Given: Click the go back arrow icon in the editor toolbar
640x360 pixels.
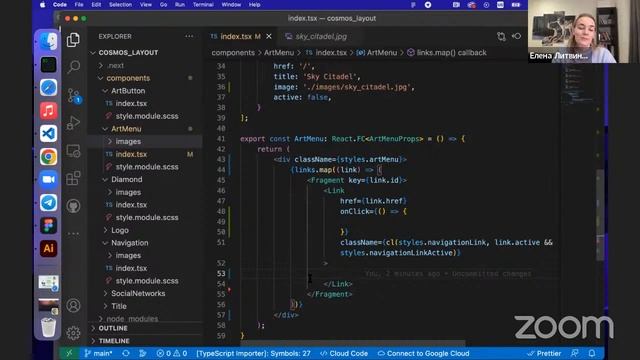Looking at the screenshot, I should 517,36.
